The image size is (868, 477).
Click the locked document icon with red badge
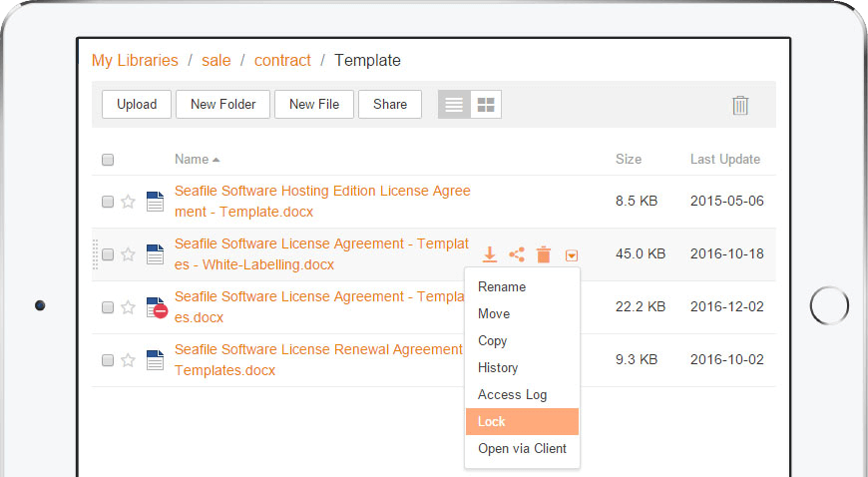coord(156,307)
